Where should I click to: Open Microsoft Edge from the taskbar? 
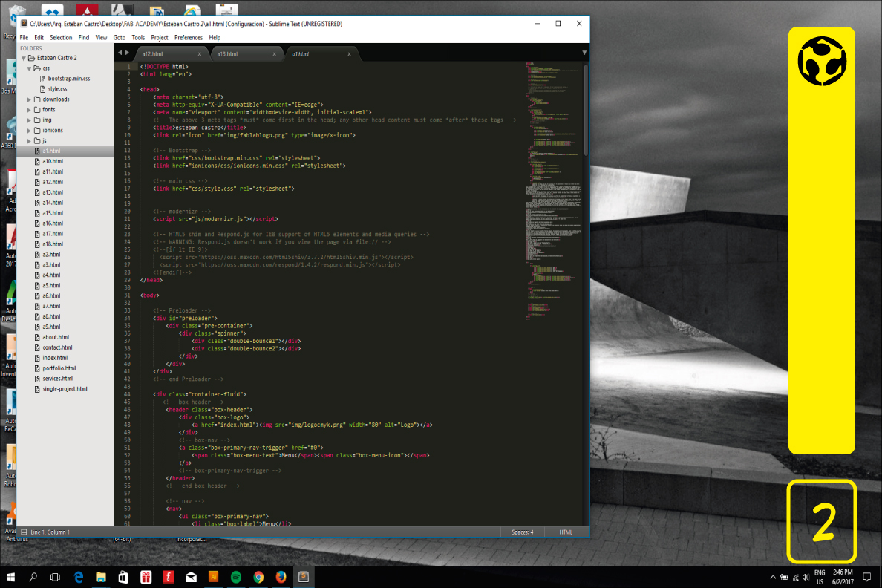tap(78, 577)
